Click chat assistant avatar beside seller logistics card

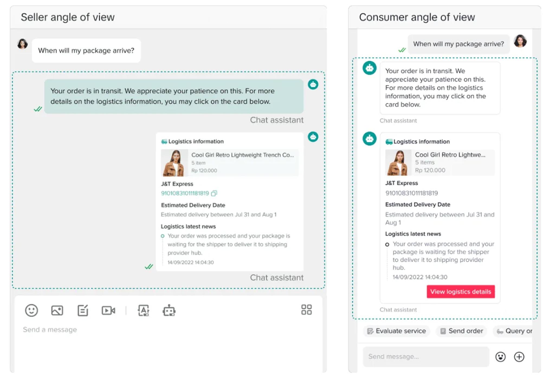point(313,137)
